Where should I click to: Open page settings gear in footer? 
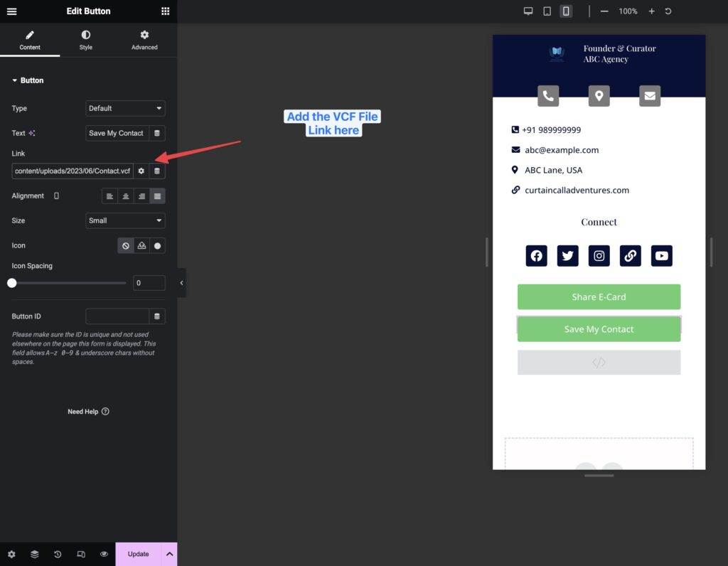pyautogui.click(x=11, y=555)
